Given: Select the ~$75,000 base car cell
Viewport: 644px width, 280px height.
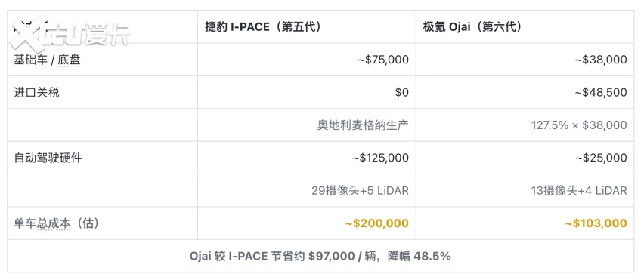Looking at the screenshot, I should pos(382,60).
